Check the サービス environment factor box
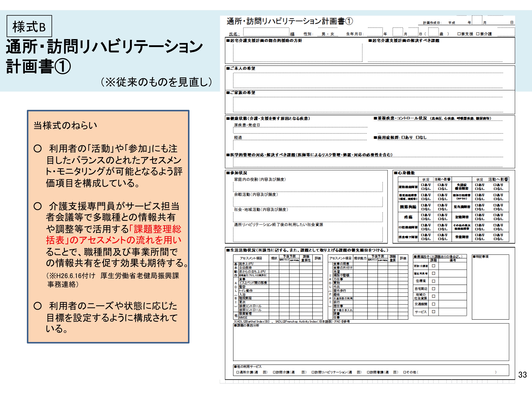 pos(434,312)
